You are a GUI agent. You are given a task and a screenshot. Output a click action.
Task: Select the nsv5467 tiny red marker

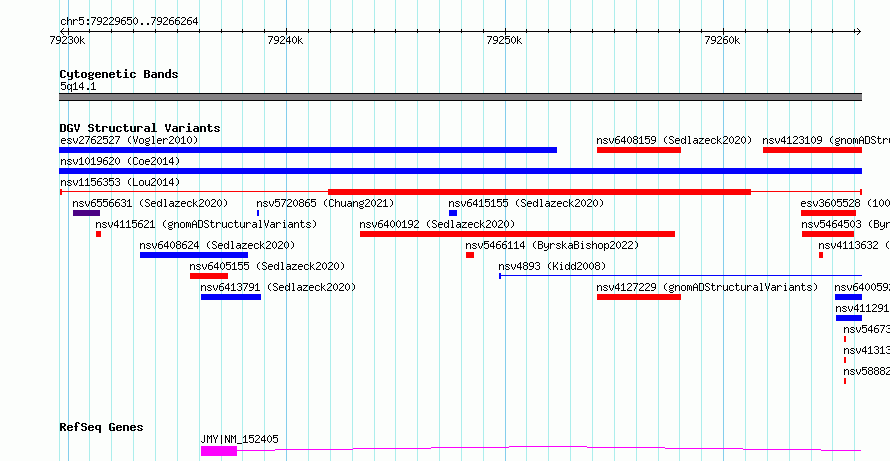click(x=845, y=339)
